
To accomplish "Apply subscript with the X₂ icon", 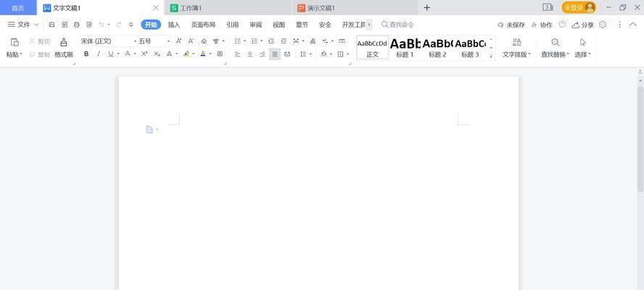I will [157, 54].
